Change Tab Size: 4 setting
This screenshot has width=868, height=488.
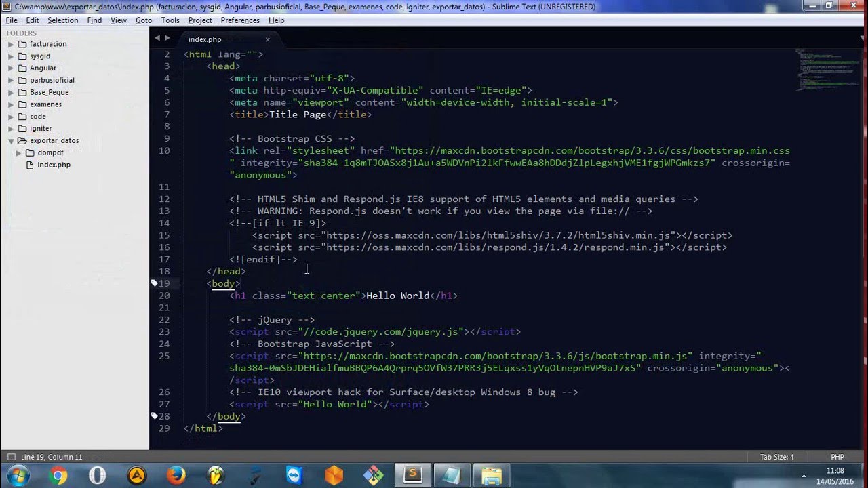pyautogui.click(x=776, y=457)
